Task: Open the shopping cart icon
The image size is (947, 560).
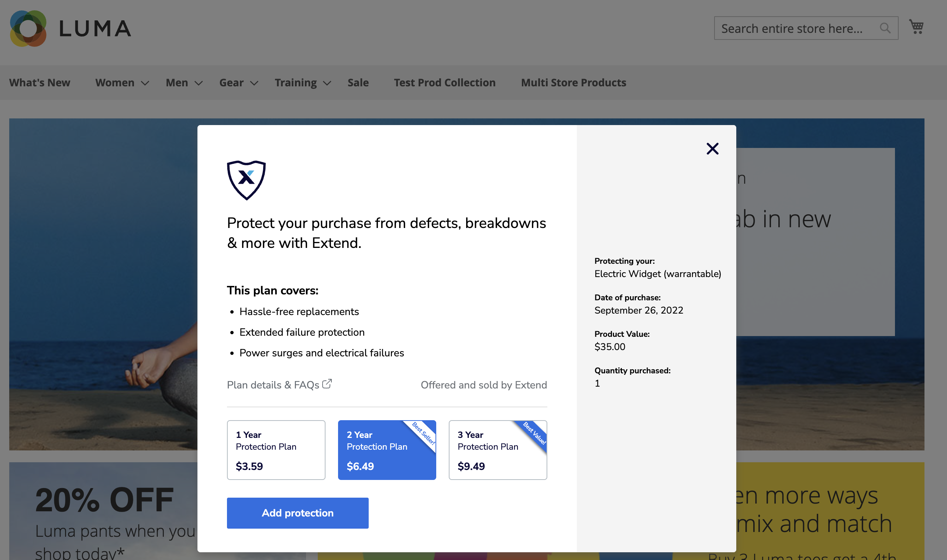Action: [916, 27]
